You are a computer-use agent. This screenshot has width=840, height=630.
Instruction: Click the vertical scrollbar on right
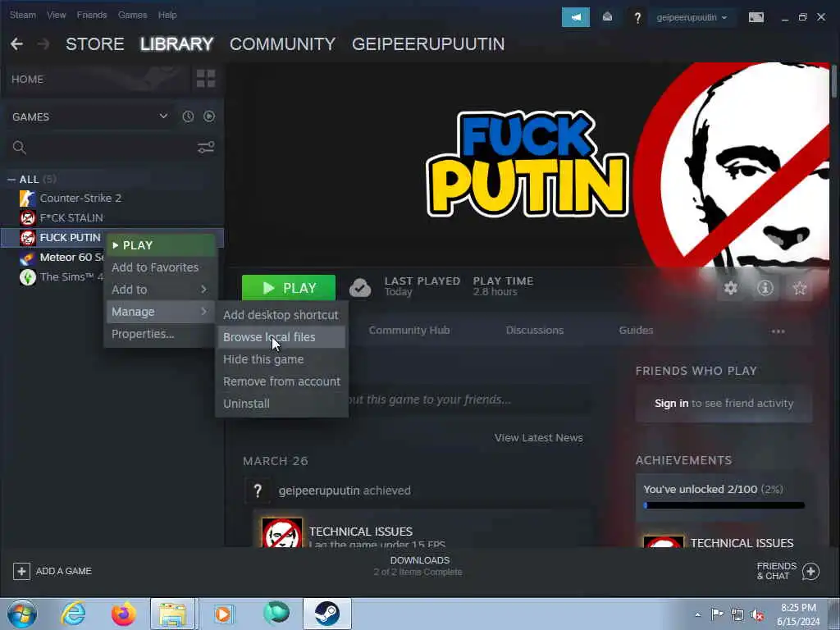click(833, 80)
